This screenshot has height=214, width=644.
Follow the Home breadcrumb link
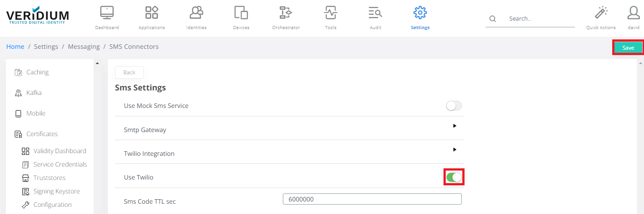click(15, 47)
